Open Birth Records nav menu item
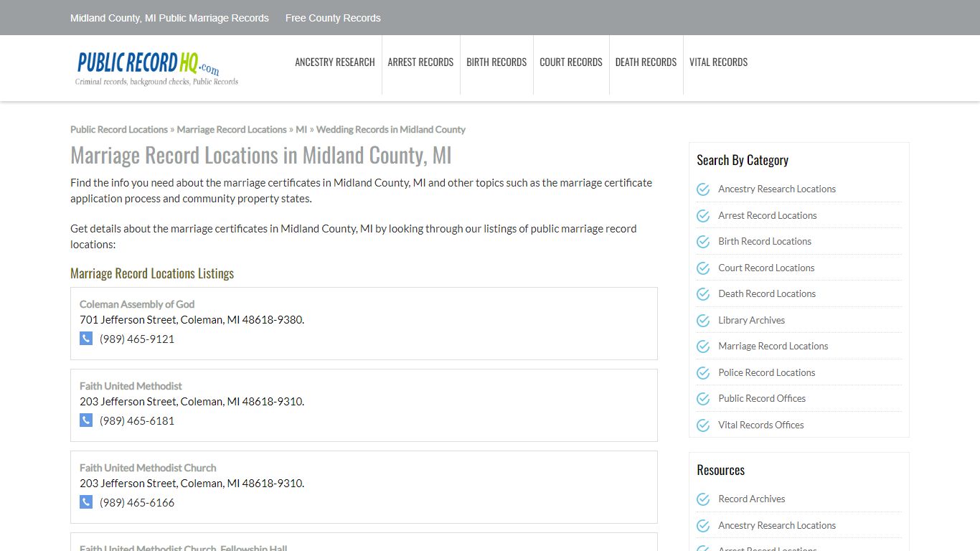The image size is (980, 551). (x=496, y=62)
